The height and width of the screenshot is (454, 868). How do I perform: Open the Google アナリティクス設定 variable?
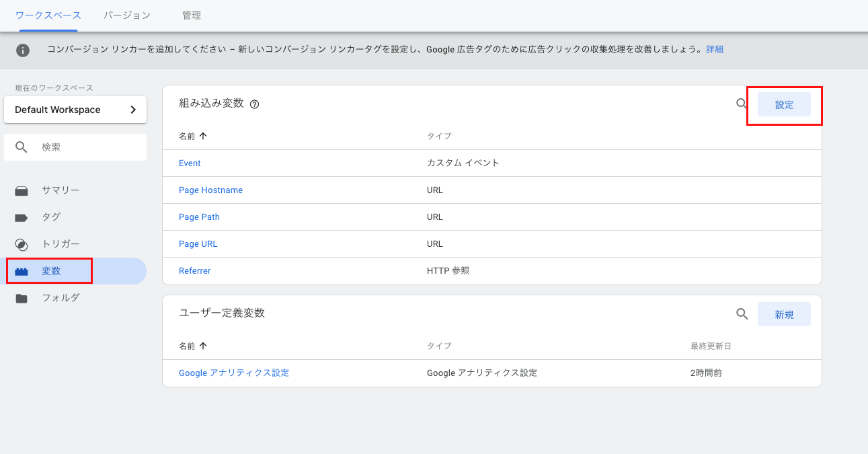pyautogui.click(x=233, y=373)
